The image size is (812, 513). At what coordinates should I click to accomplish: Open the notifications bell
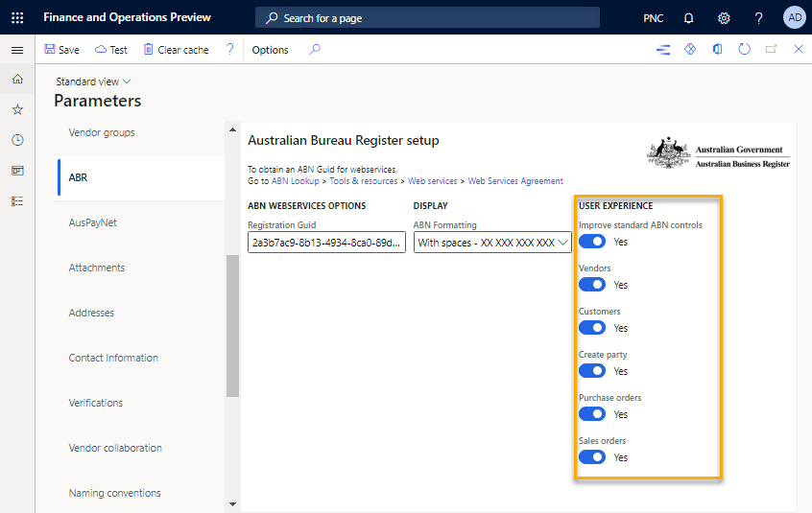(688, 18)
